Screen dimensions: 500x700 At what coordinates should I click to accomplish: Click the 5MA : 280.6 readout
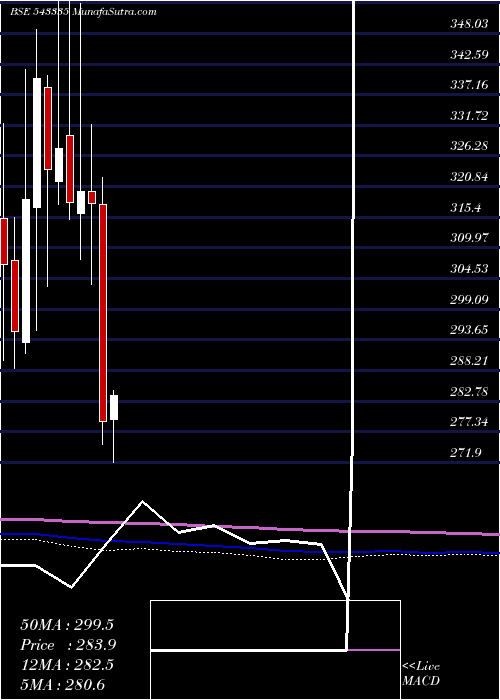62,684
